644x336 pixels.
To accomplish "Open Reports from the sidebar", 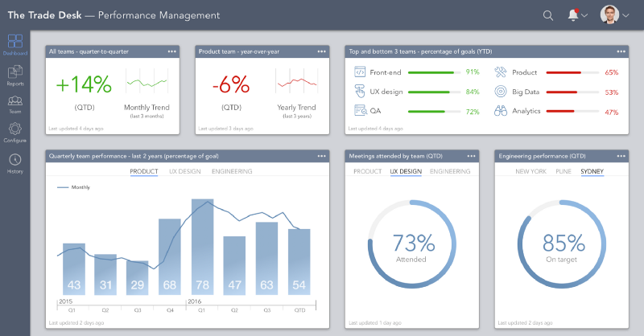I will pyautogui.click(x=15, y=72).
